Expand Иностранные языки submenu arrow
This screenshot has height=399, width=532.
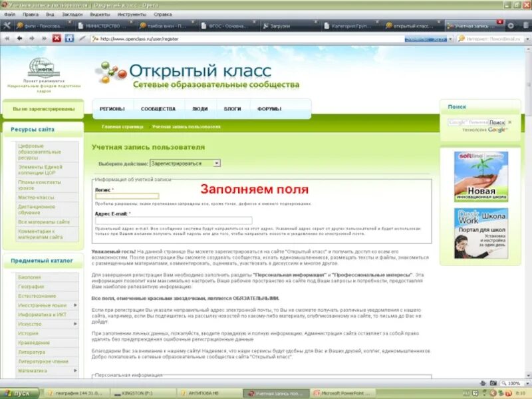75,305
